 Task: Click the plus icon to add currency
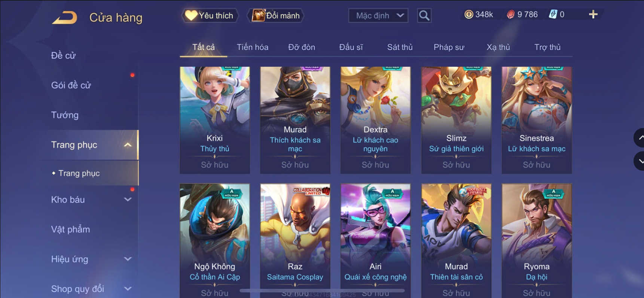[x=593, y=15]
